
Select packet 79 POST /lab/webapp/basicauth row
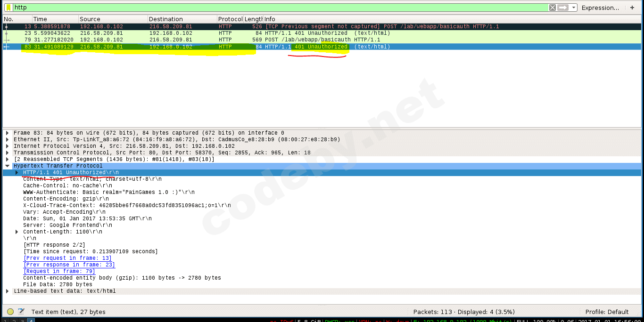(x=322, y=40)
